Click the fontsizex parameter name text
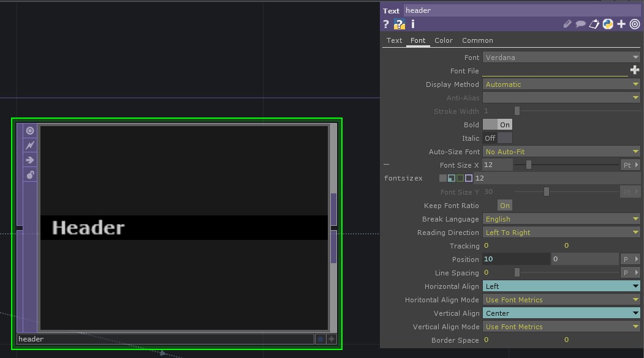Viewport: 644px width, 358px height. click(x=403, y=178)
